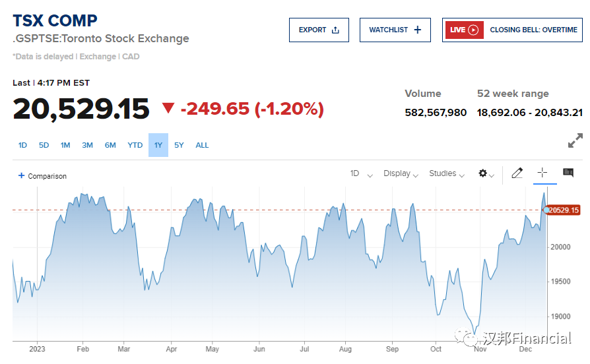Select the 1M time range
The width and height of the screenshot is (590, 364).
[x=65, y=145]
